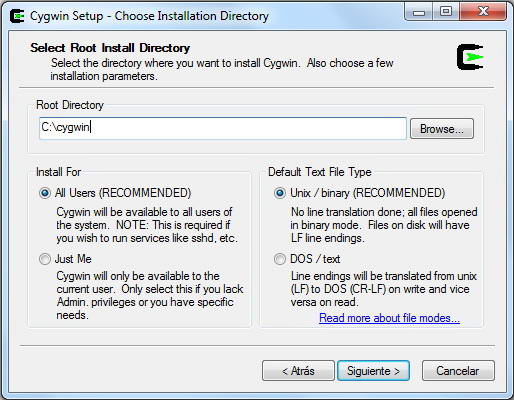The image size is (514, 400).
Task: Click the All Users label text
Action: pos(123,193)
